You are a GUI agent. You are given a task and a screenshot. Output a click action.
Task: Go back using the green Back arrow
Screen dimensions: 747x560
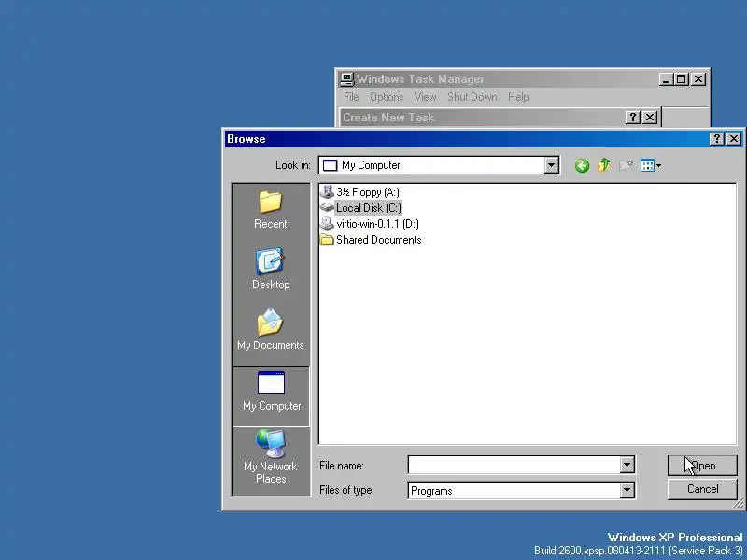(582, 166)
